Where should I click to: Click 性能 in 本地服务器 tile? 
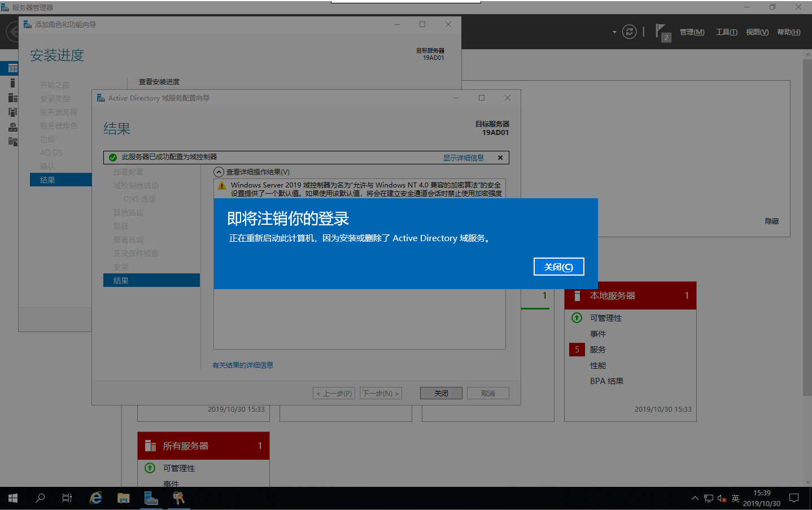coord(597,365)
